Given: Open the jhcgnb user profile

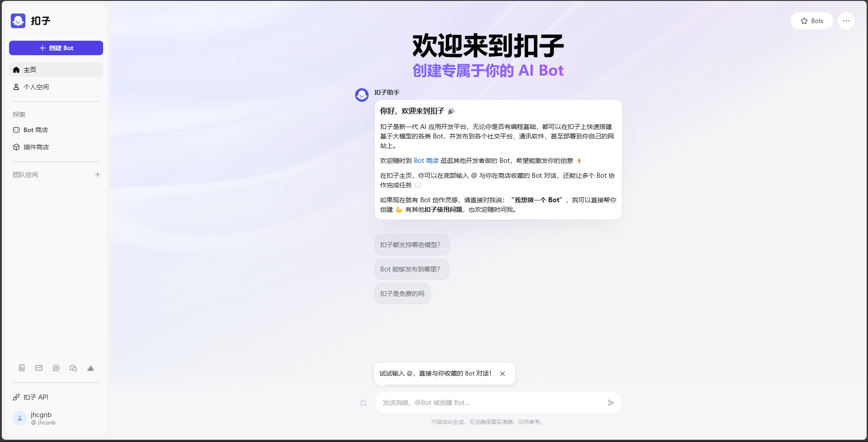Looking at the screenshot, I should 56,418.
